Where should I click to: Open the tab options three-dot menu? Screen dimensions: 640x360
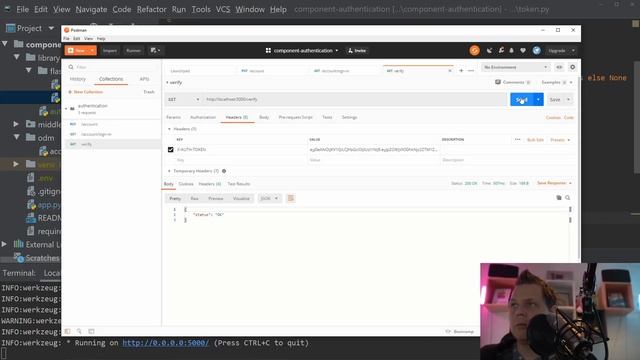[471, 71]
